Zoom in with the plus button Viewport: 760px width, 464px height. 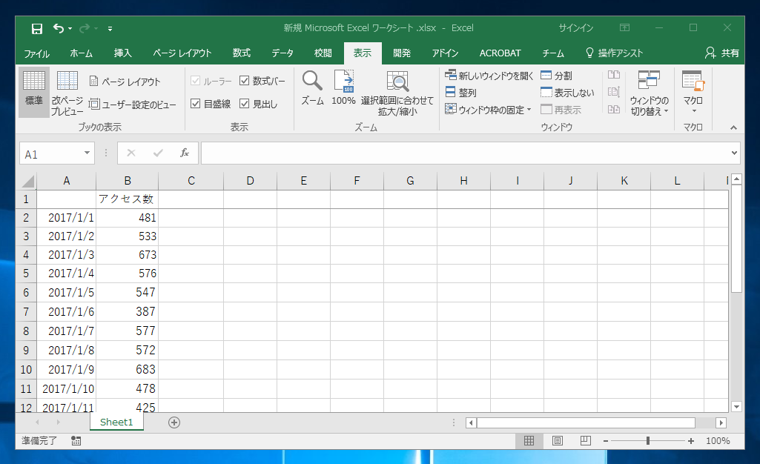tap(691, 441)
